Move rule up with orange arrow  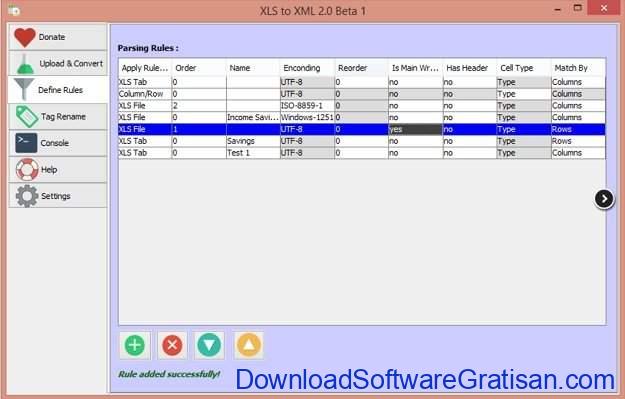point(249,345)
